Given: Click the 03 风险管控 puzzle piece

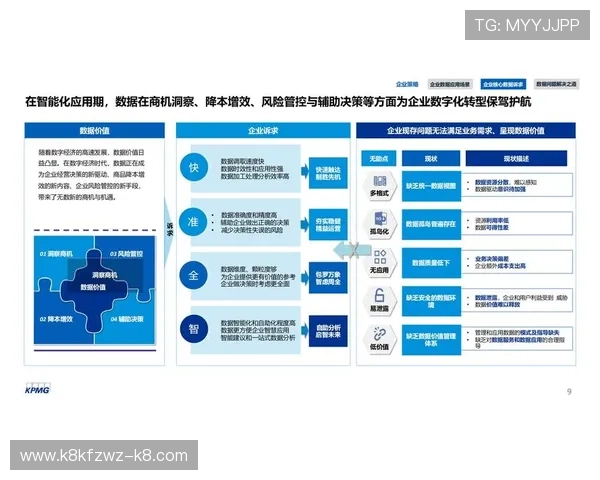Looking at the screenshot, I should click(x=127, y=254).
